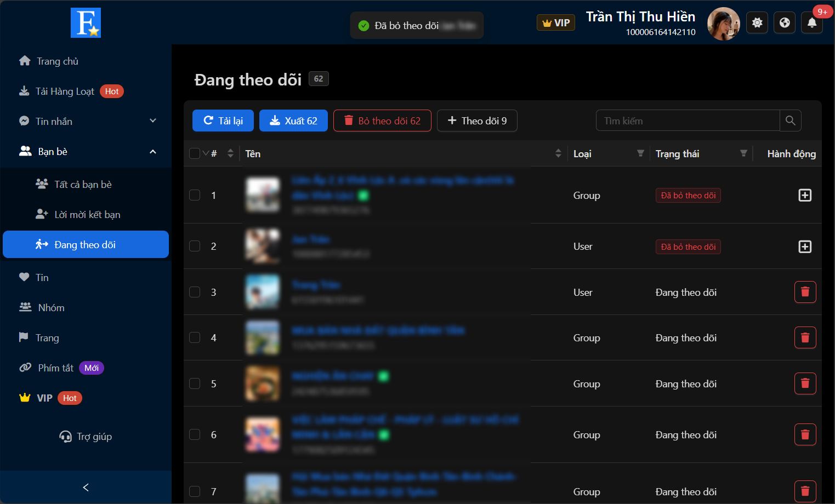Open the settings gear icon
The image size is (835, 504).
pyautogui.click(x=757, y=22)
